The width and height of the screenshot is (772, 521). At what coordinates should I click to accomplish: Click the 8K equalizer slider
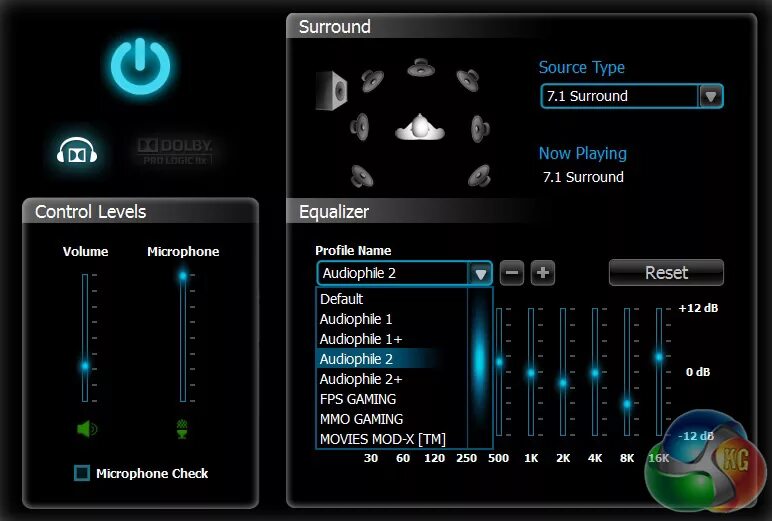[x=627, y=404]
